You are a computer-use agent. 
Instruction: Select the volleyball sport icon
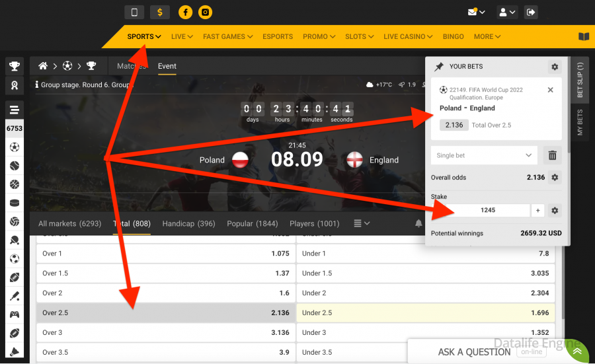point(15,221)
